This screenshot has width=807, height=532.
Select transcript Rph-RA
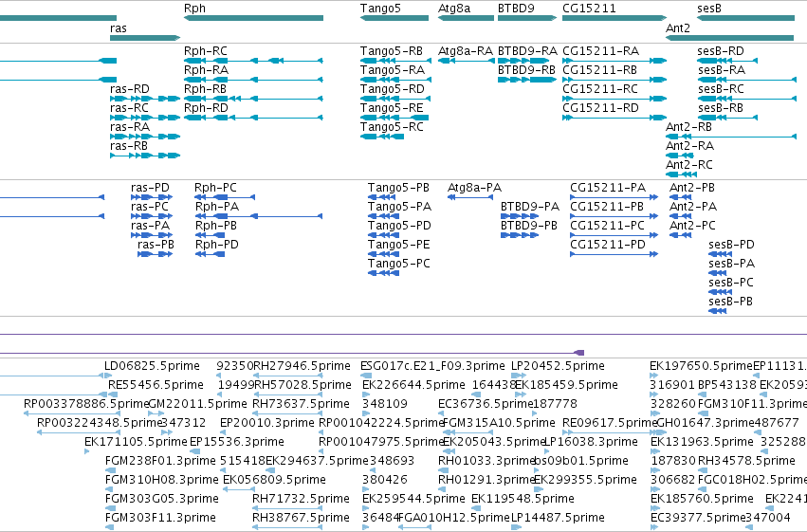[206, 70]
